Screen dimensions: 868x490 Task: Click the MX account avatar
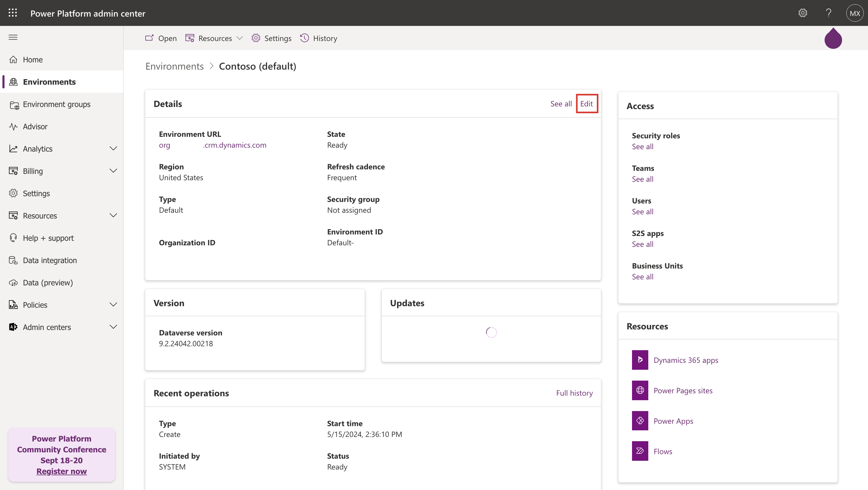coord(854,13)
